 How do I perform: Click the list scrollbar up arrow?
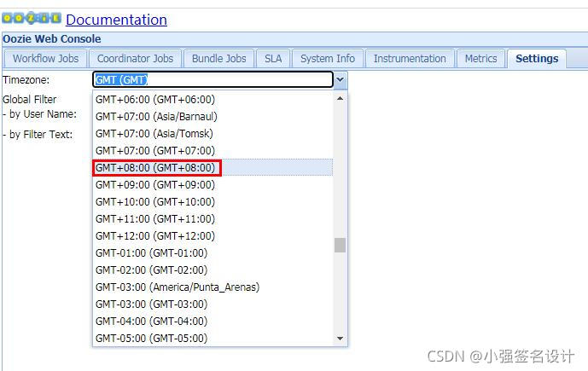pyautogui.click(x=341, y=98)
